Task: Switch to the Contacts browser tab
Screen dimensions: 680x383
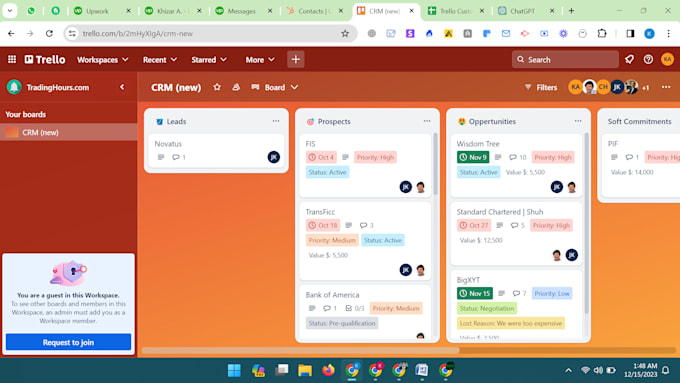Action: pyautogui.click(x=315, y=11)
